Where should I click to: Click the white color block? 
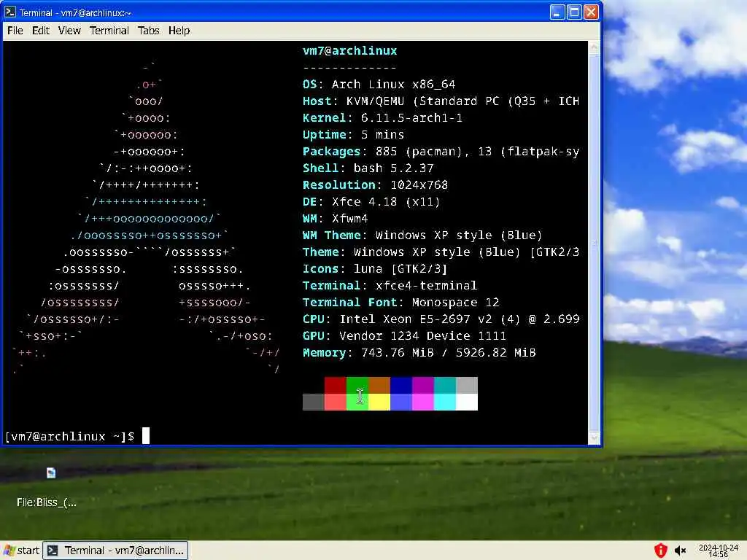coord(467,402)
